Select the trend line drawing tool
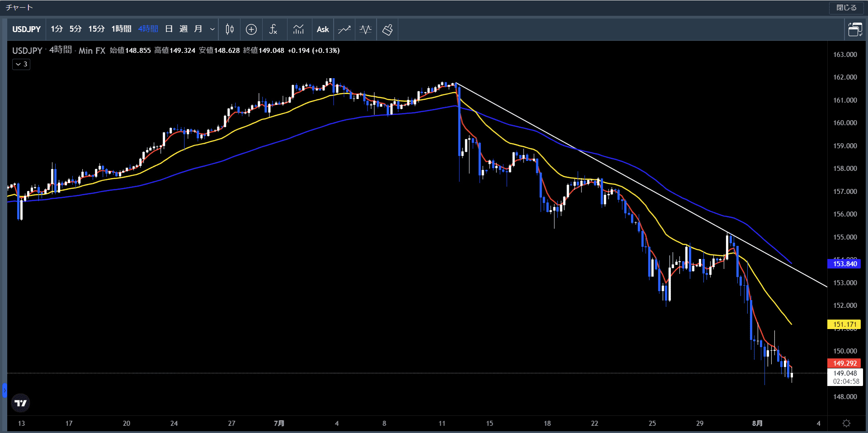Image resolution: width=868 pixels, height=433 pixels. point(344,29)
